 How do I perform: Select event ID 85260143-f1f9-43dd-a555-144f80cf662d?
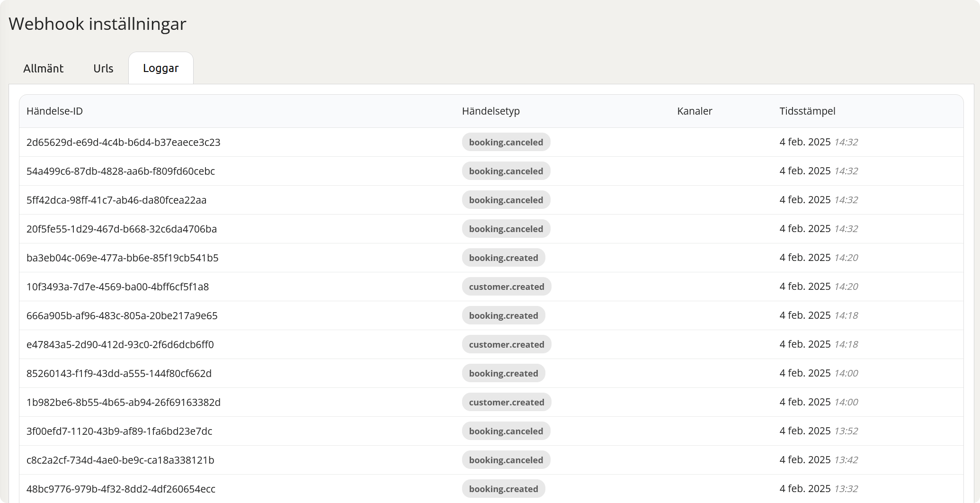(x=119, y=373)
